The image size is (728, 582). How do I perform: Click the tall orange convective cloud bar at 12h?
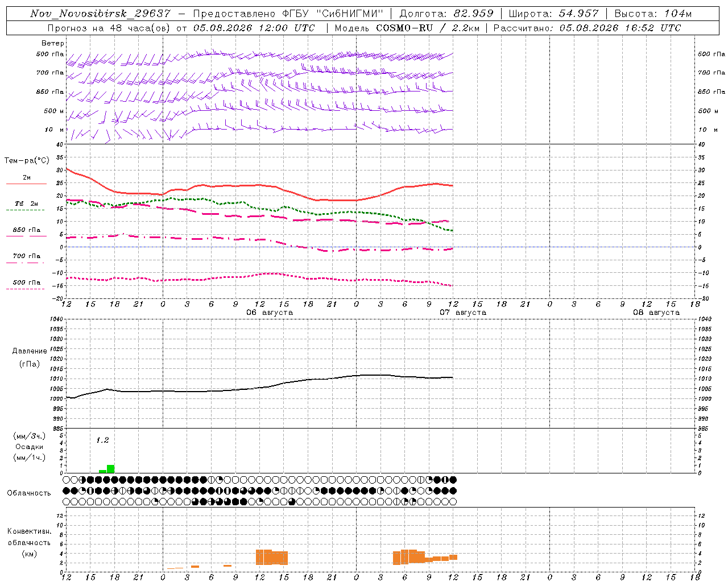tap(264, 557)
